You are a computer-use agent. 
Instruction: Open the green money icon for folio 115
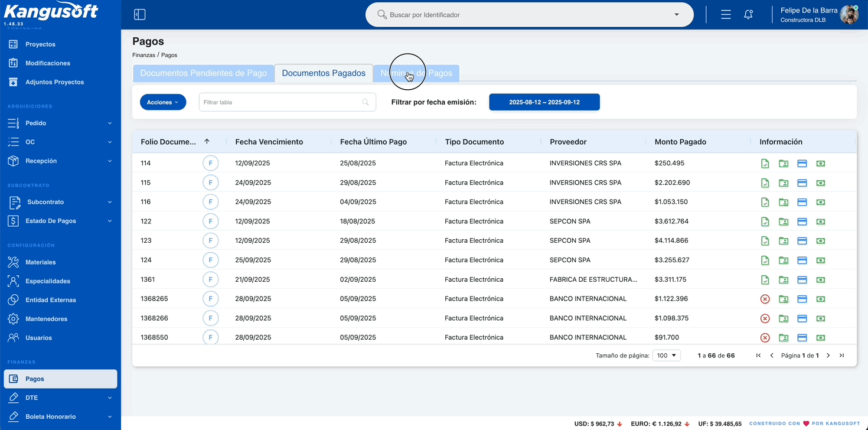(820, 183)
